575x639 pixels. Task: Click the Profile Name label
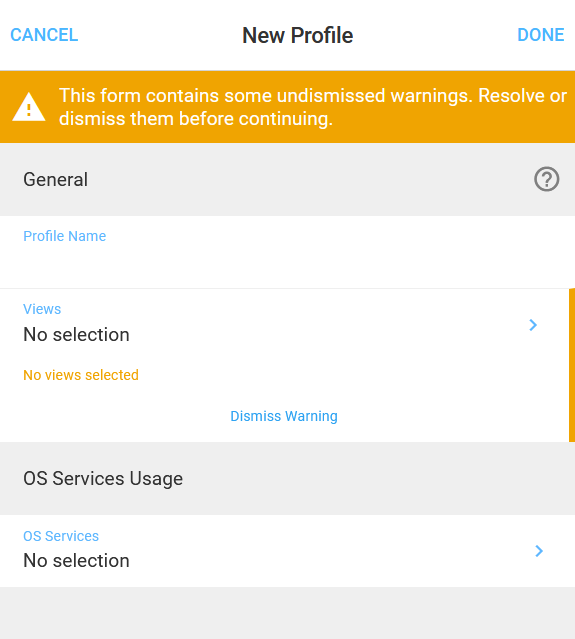pyautogui.click(x=64, y=236)
